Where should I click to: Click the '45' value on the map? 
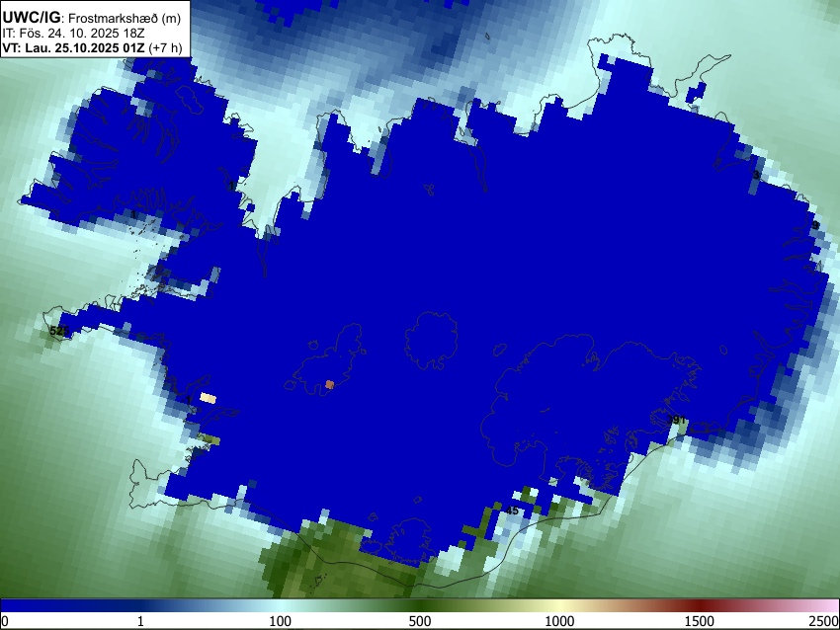pyautogui.click(x=512, y=511)
